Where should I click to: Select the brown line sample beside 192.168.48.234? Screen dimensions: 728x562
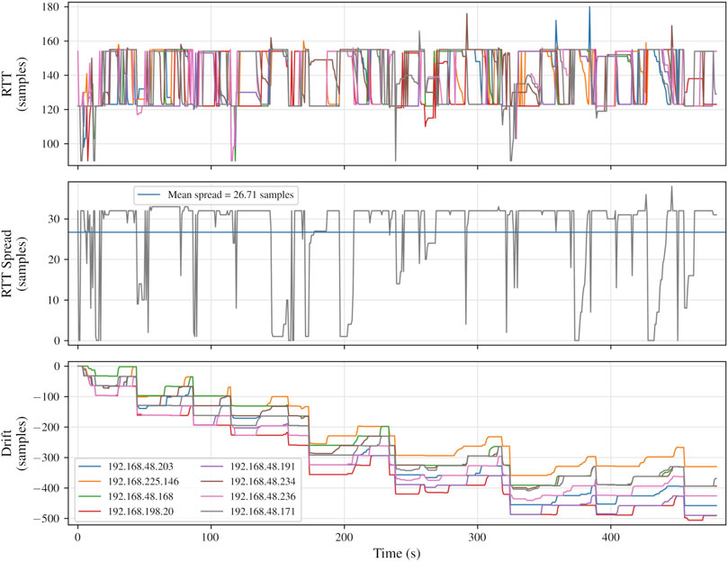click(212, 482)
